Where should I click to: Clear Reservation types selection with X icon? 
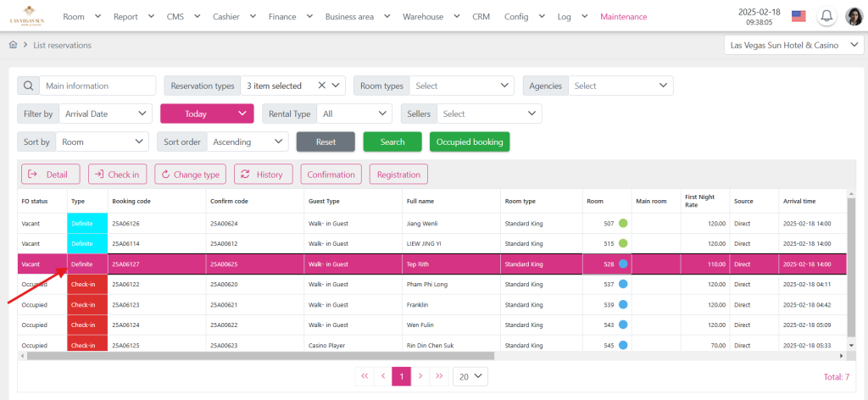click(321, 86)
